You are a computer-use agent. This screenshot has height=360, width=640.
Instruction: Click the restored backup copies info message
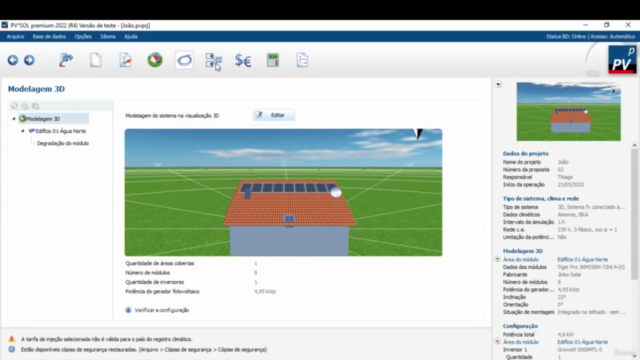pos(144,350)
